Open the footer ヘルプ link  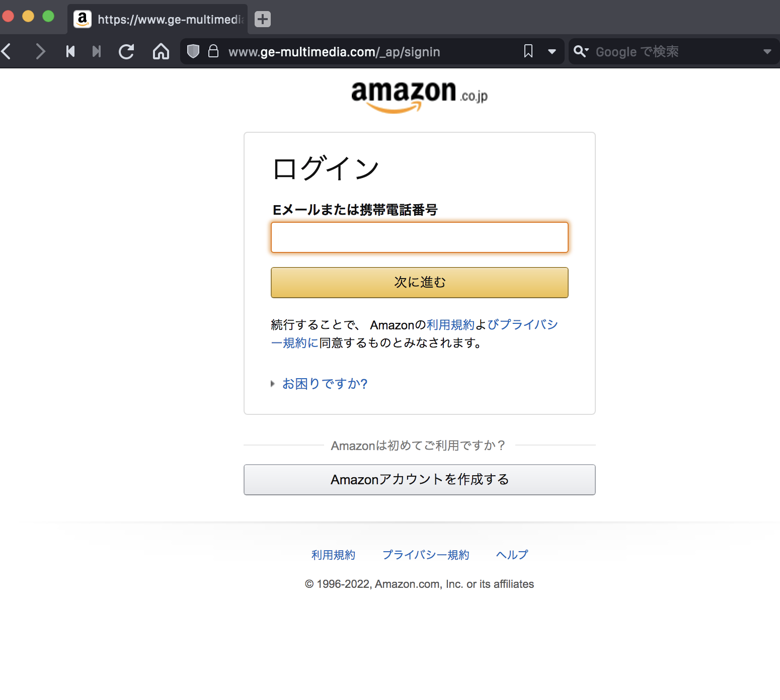(512, 555)
